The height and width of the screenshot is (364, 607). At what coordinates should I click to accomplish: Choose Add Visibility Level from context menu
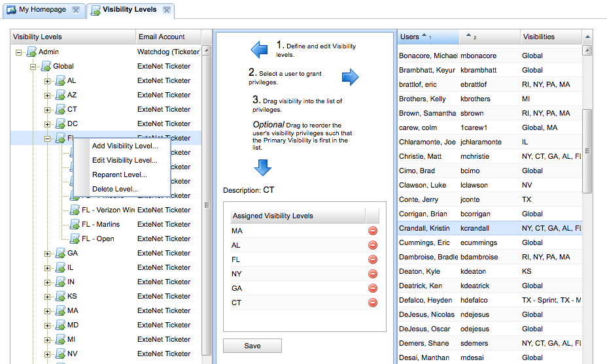(x=124, y=146)
